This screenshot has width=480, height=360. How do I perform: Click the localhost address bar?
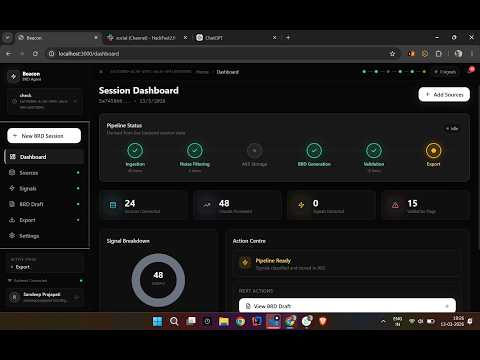(x=220, y=53)
